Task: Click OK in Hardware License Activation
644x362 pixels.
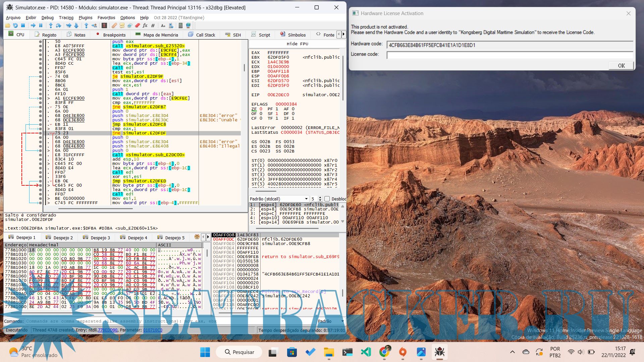Action: (621, 66)
